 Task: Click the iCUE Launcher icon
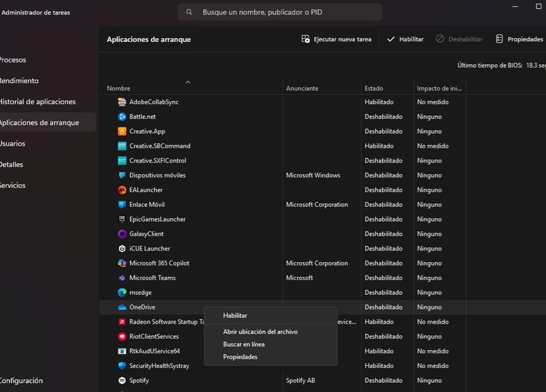(x=122, y=249)
